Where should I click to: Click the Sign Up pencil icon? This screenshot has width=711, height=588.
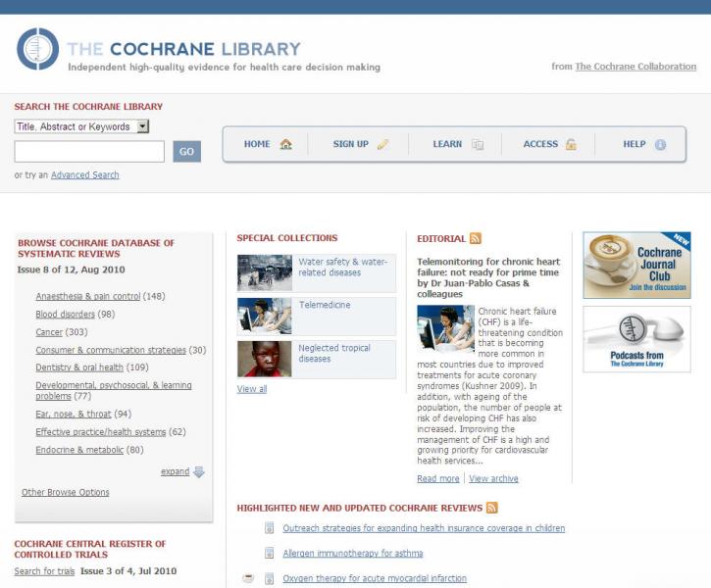(382, 144)
